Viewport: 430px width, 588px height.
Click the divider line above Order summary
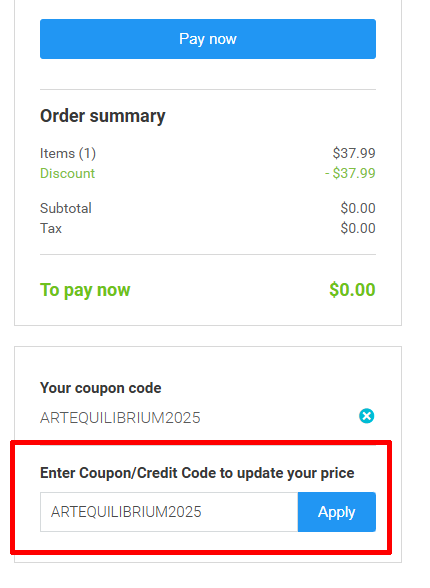coord(208,90)
